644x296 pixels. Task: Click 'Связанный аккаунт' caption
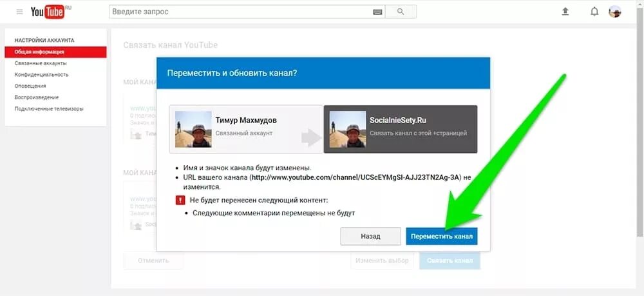pyautogui.click(x=244, y=133)
